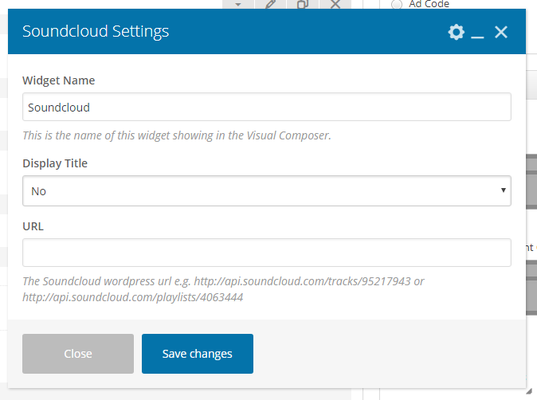
Task: Click the Display Title label
Action: [55, 163]
